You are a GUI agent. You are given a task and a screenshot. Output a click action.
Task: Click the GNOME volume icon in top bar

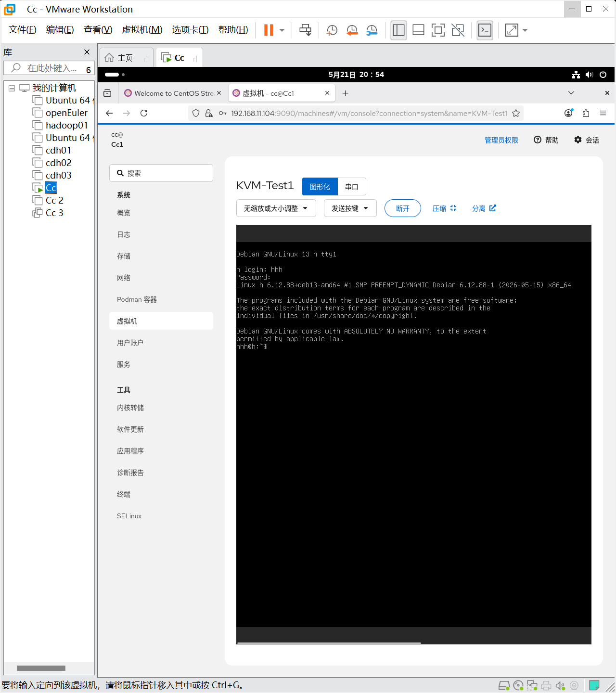[589, 75]
